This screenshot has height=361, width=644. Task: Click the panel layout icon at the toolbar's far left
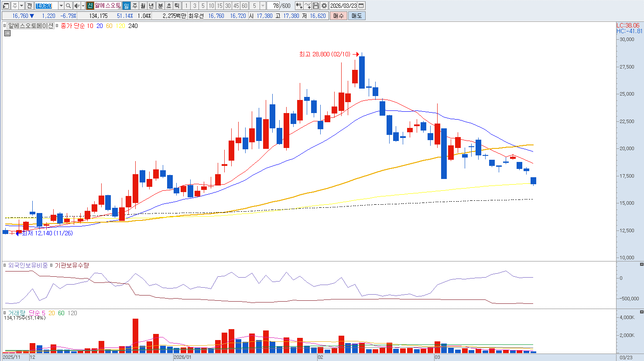(6, 6)
